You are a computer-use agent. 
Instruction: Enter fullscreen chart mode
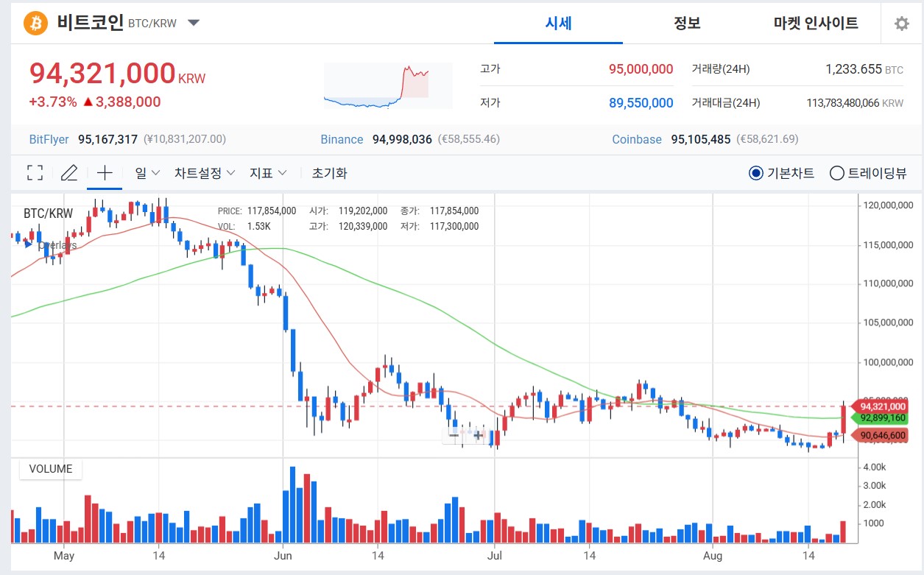35,173
